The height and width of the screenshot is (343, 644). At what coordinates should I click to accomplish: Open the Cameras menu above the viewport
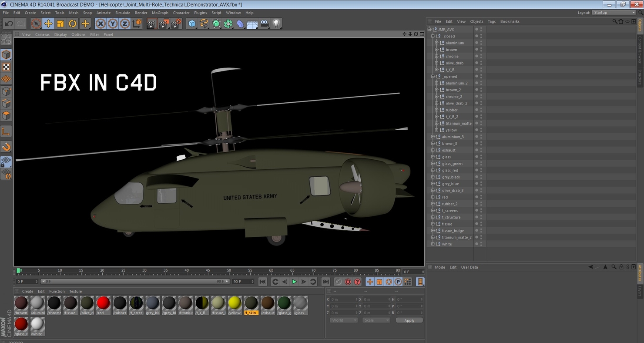coord(42,34)
